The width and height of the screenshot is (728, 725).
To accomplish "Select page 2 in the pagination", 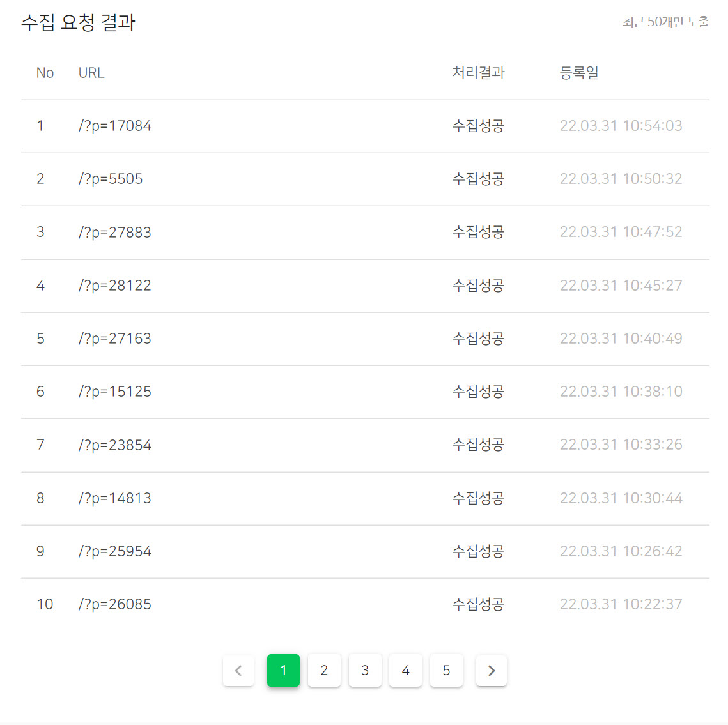I will tap(324, 670).
